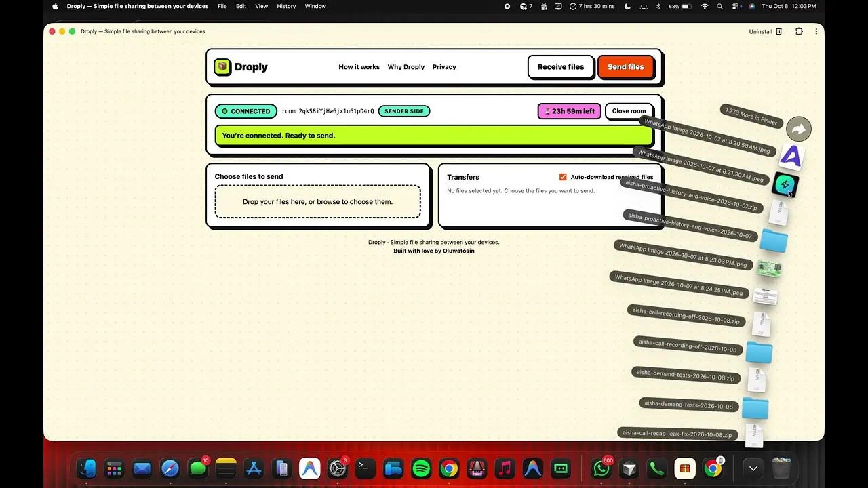Click the room code 2qkS8iYjHw6jx1u61pD4rQ
The width and height of the screenshot is (868, 488).
[x=328, y=111]
